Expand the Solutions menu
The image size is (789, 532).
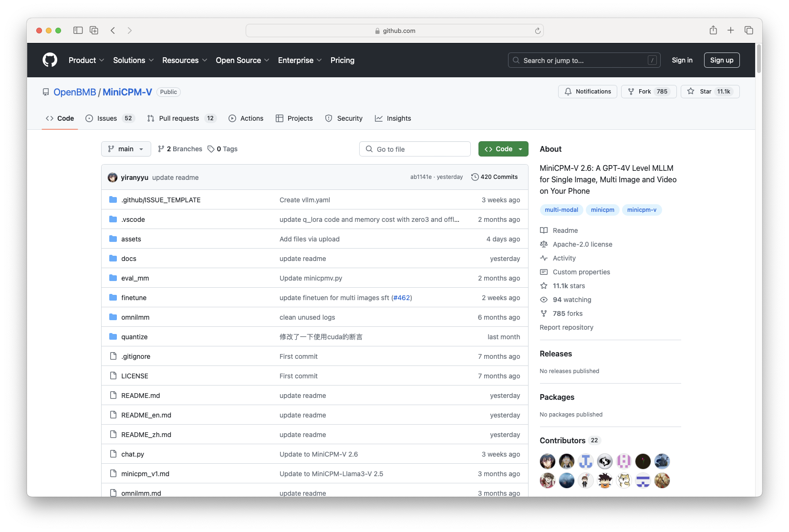pyautogui.click(x=134, y=60)
